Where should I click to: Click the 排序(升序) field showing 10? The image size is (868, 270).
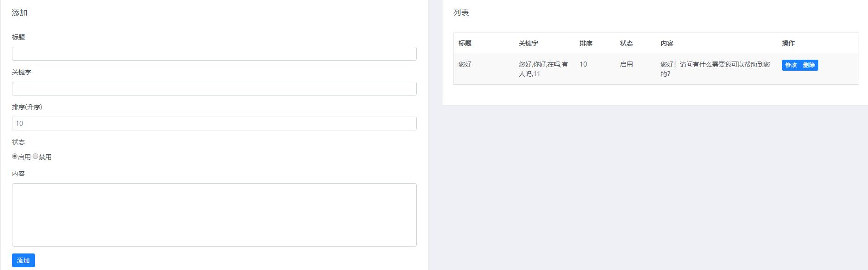[214, 124]
